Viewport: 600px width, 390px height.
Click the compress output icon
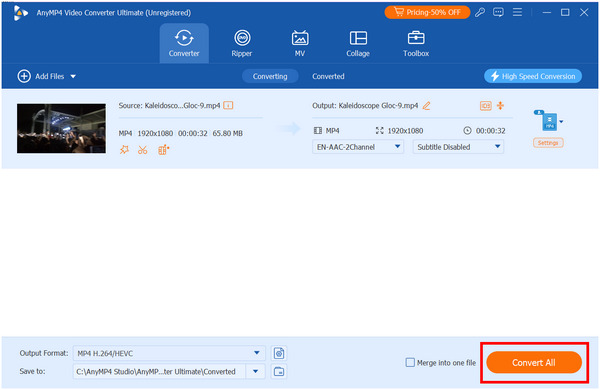point(500,105)
